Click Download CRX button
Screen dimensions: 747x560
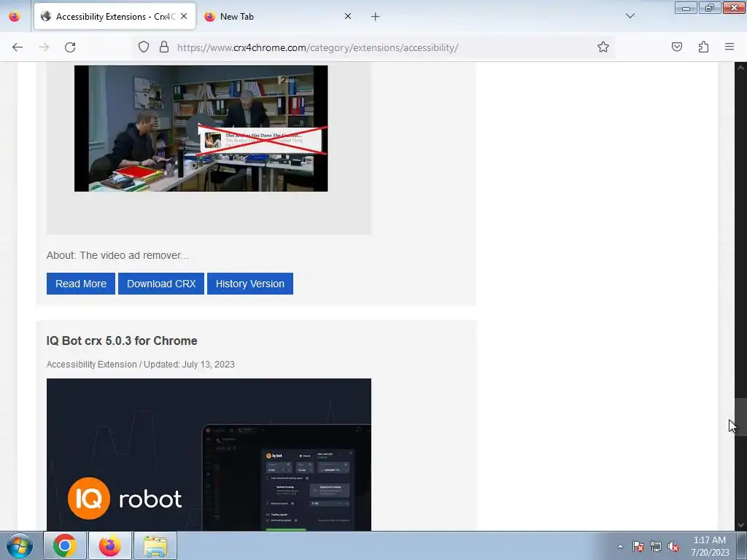click(x=161, y=284)
